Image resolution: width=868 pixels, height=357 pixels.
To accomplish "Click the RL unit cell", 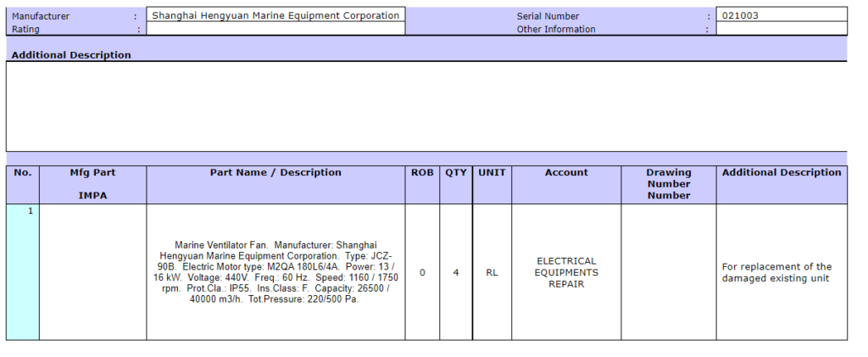I will (x=492, y=272).
